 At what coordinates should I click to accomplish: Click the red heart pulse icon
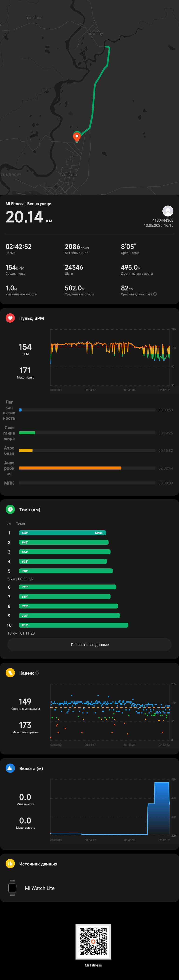click(10, 318)
